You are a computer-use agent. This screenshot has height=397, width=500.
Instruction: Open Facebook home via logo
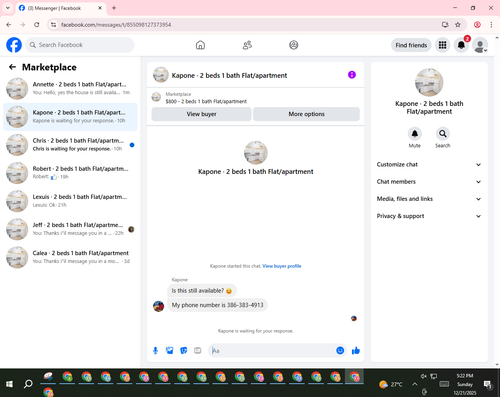(14, 45)
